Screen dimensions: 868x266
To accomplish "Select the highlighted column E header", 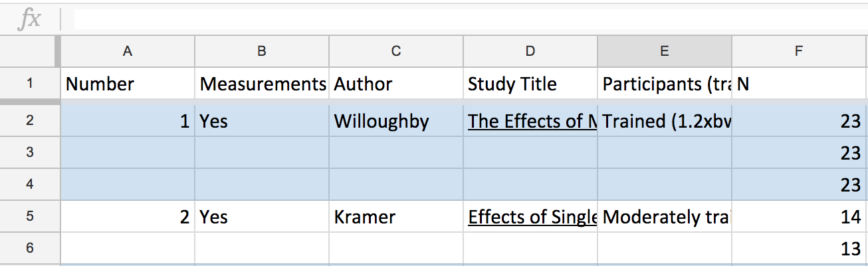I will (665, 51).
